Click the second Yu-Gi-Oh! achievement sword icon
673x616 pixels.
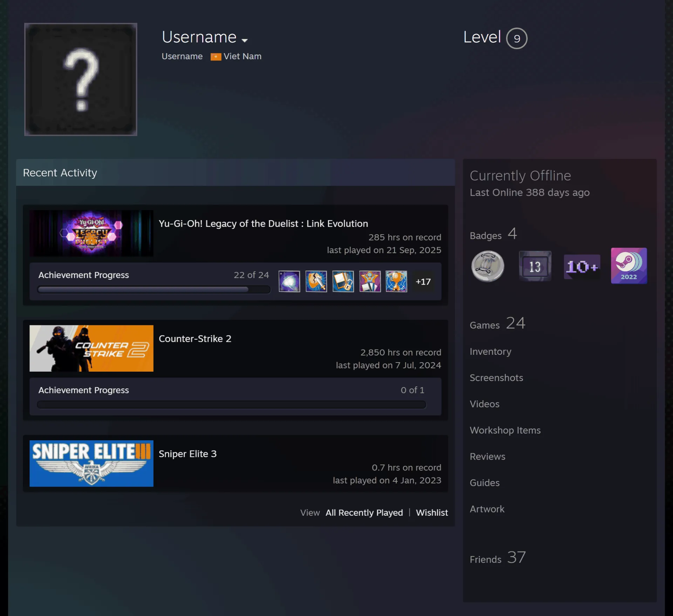pyautogui.click(x=316, y=281)
